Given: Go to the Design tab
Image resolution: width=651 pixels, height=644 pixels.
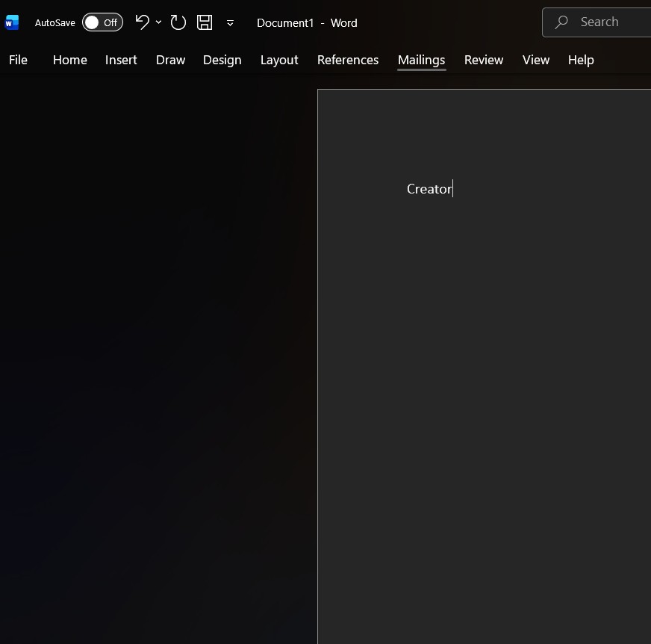Looking at the screenshot, I should 222,61.
